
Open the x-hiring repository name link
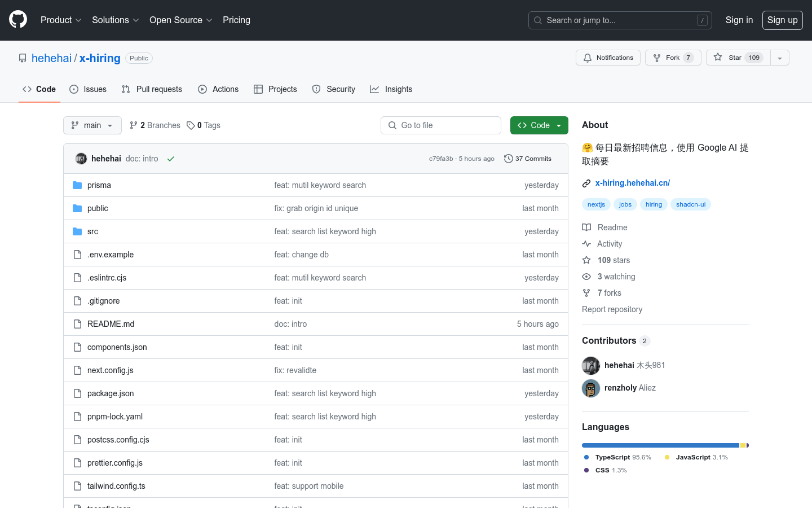pos(100,58)
